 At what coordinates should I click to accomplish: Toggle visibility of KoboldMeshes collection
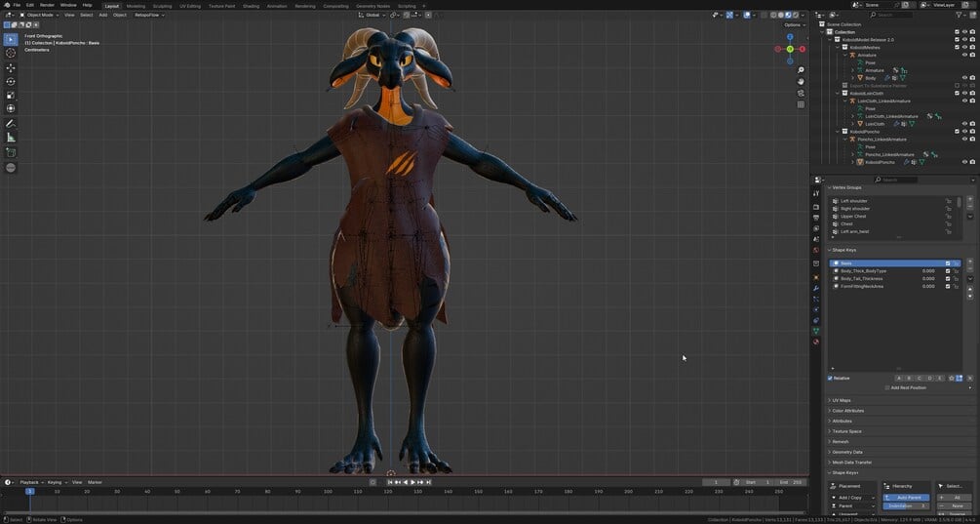tap(963, 48)
